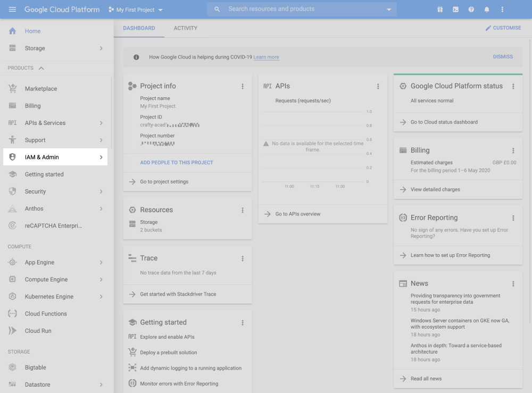This screenshot has width=532, height=393.
Task: Open the notifications bell
Action: point(486,10)
